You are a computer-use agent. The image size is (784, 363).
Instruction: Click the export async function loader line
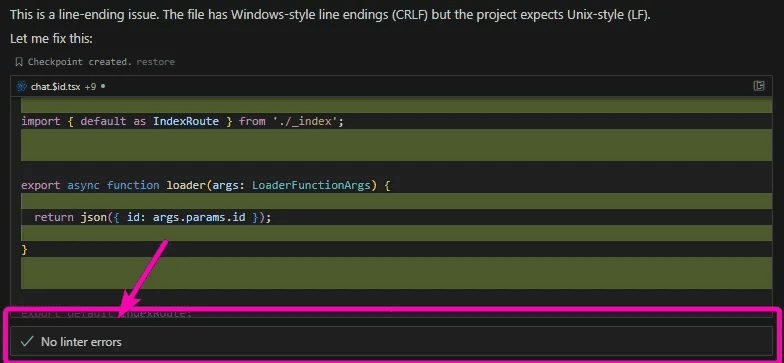point(206,185)
